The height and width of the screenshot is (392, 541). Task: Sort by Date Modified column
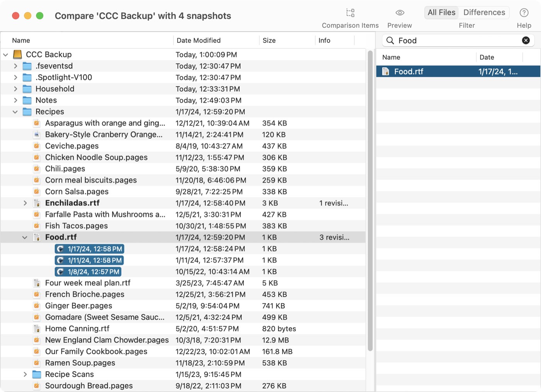(216, 40)
